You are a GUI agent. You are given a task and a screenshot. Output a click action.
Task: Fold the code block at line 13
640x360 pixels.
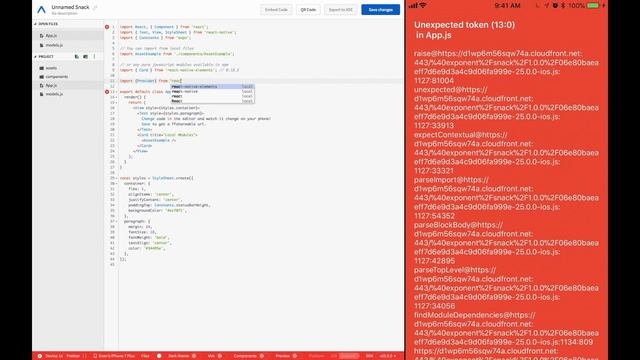(x=117, y=92)
